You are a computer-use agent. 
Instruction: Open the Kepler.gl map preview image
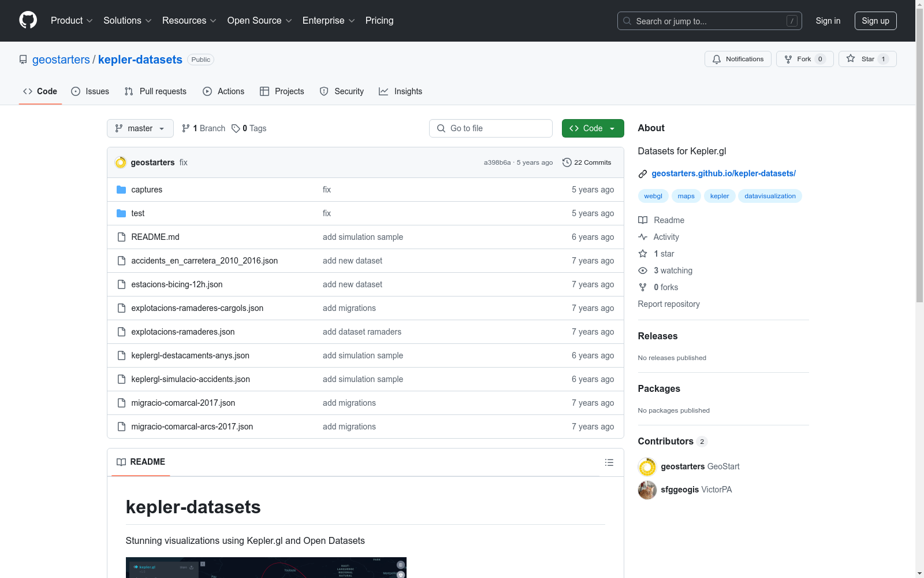tap(266, 568)
